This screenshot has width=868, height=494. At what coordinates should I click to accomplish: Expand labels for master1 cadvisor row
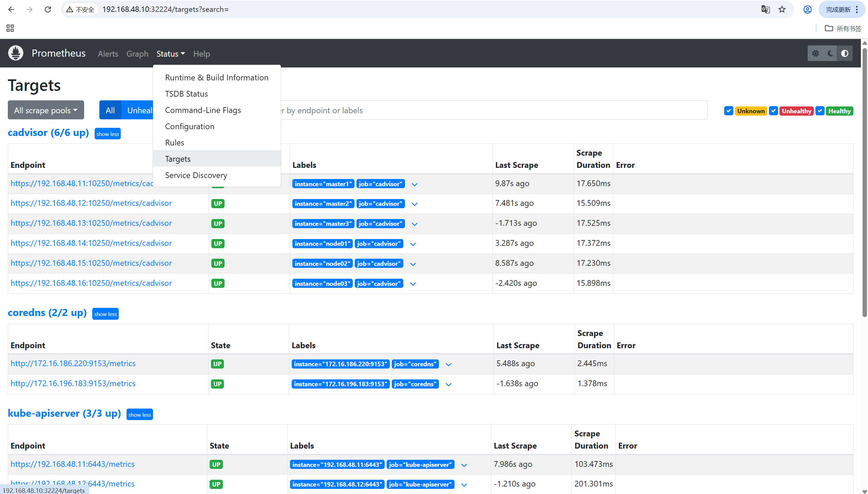point(414,184)
